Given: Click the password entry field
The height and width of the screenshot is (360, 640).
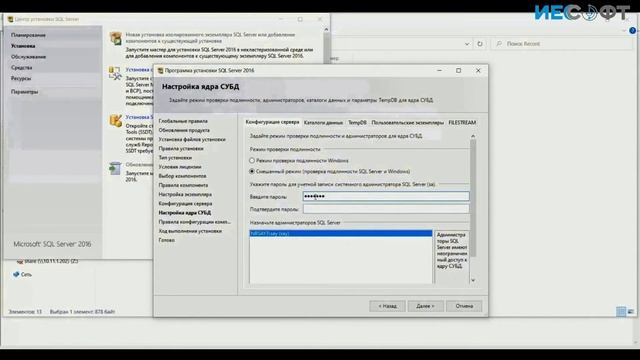Looking at the screenshot, I should coord(386,196).
